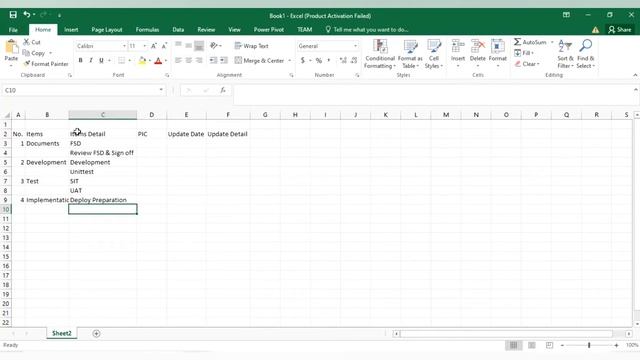The image size is (640, 360).
Task: Click the Name Box showing C10
Action: click(x=80, y=90)
